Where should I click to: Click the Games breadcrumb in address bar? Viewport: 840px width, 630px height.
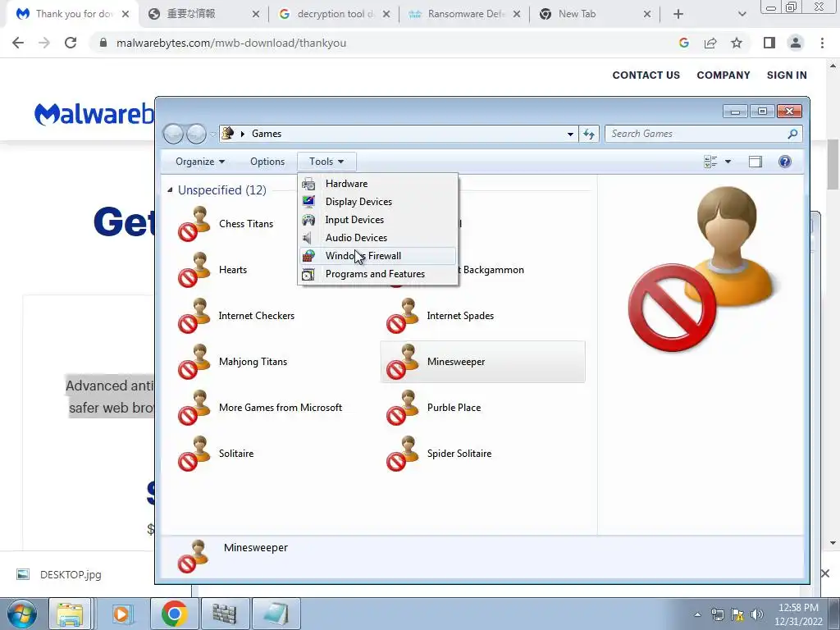coord(267,134)
